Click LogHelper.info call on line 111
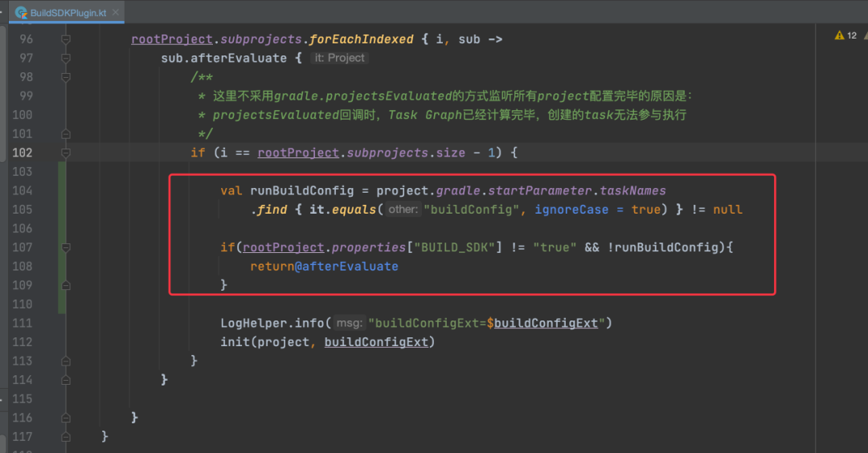Viewport: 868px width, 453px height. (272, 323)
